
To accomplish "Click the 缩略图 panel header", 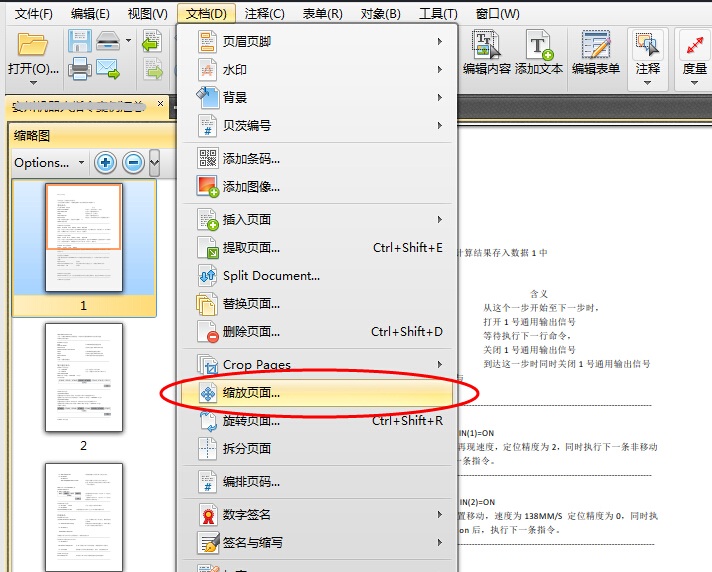I will (x=92, y=136).
